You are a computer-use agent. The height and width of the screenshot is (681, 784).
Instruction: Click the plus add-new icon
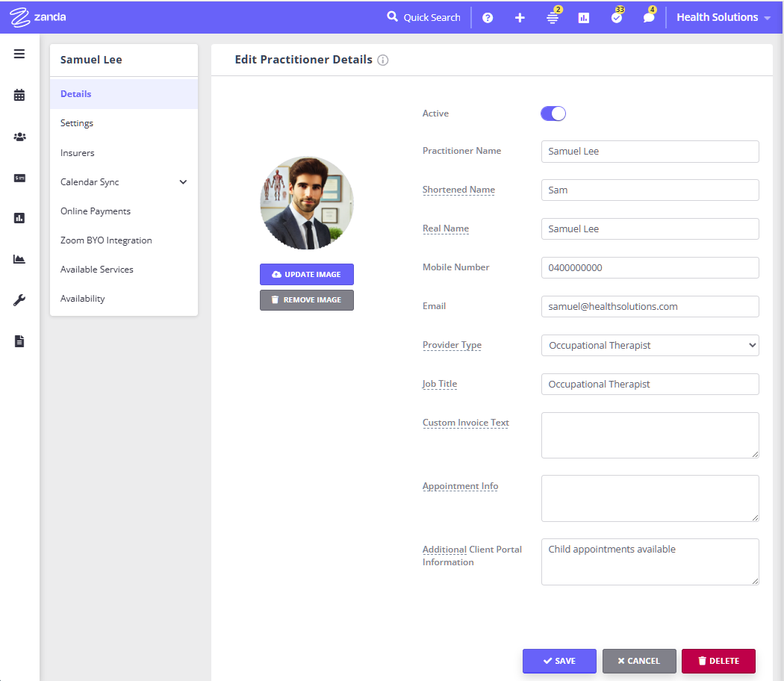click(520, 18)
